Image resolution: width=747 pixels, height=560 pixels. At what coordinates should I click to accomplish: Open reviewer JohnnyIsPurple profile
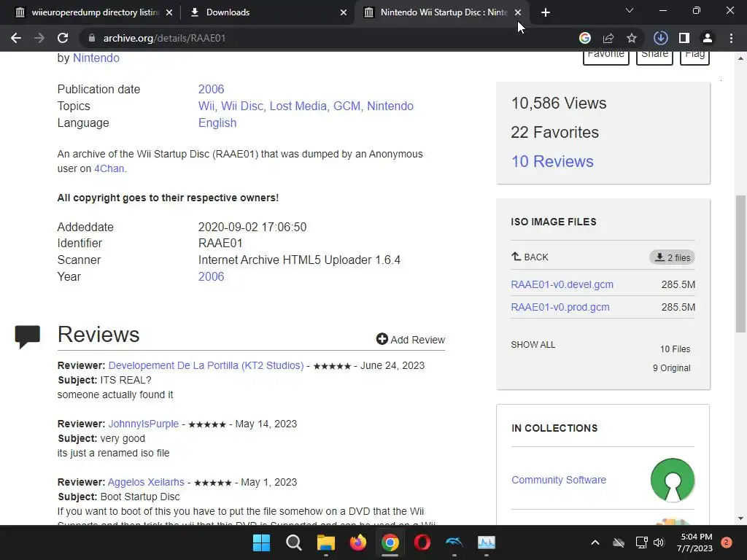pyautogui.click(x=144, y=424)
